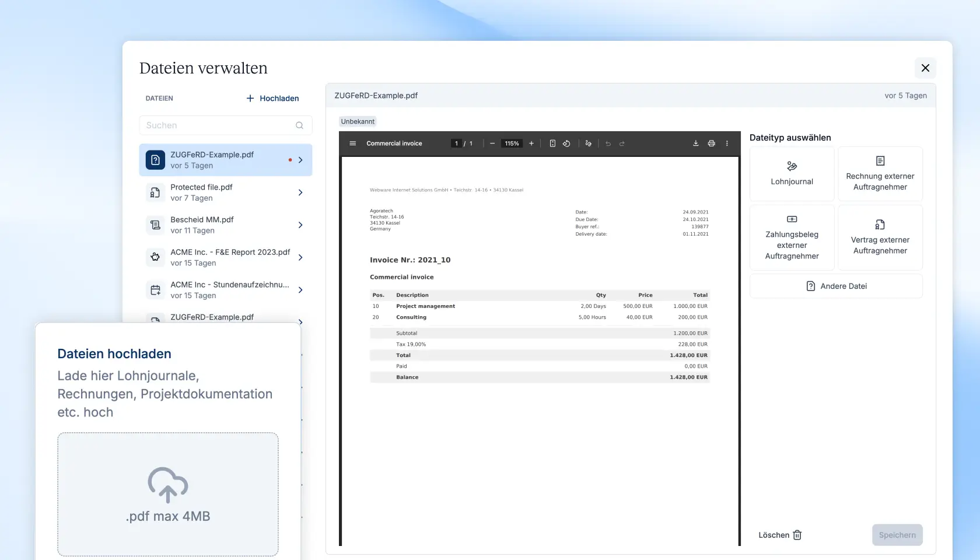This screenshot has width=980, height=560.
Task: Expand the Bescheid MM.pdf entry
Action: click(x=300, y=225)
